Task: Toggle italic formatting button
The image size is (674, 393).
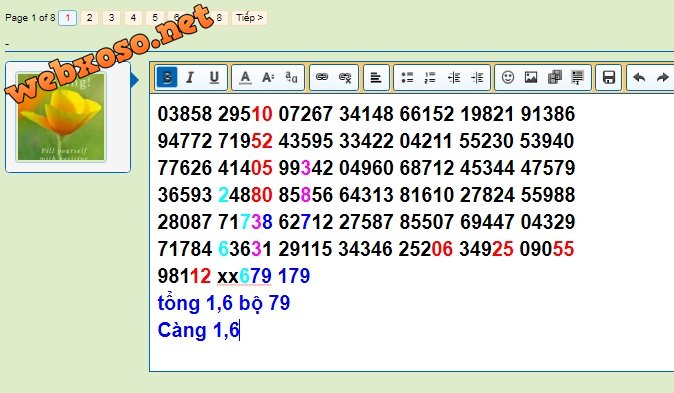Action: tap(190, 78)
